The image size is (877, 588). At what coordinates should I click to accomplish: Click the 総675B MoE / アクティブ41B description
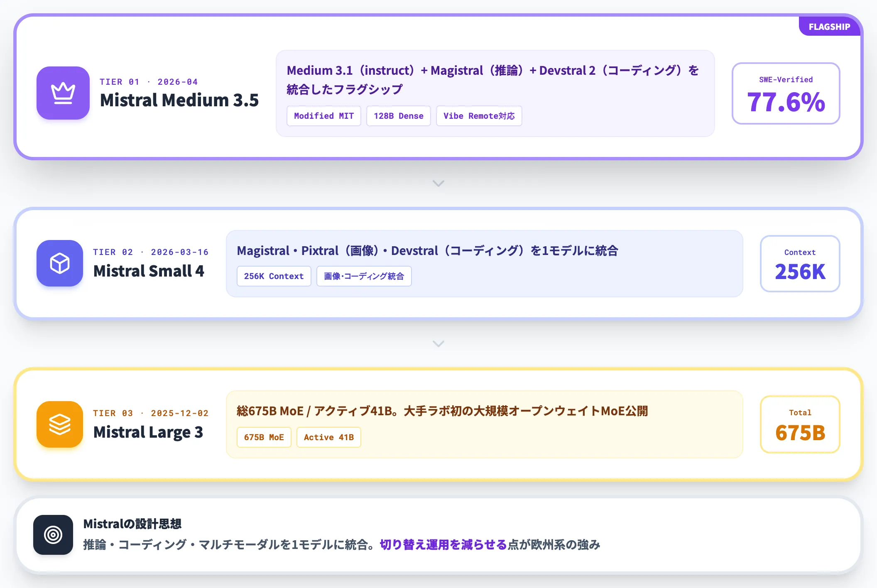point(442,411)
